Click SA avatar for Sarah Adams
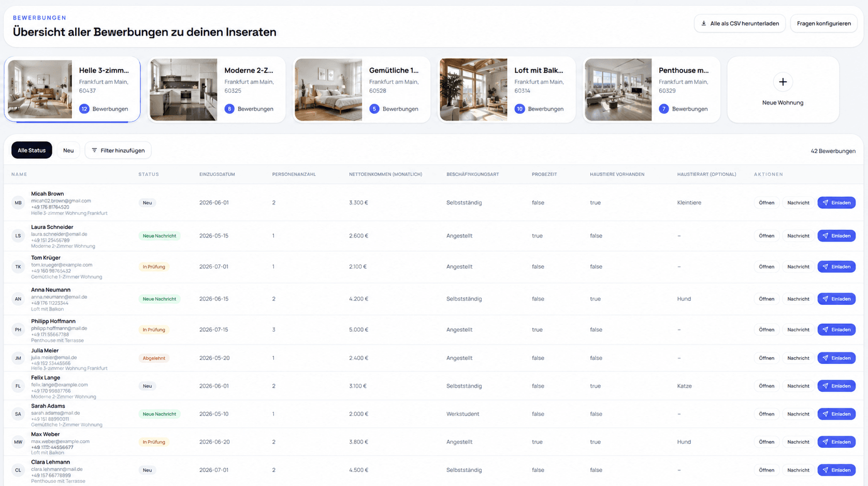Image resolution: width=868 pixels, height=486 pixels. 18,414
